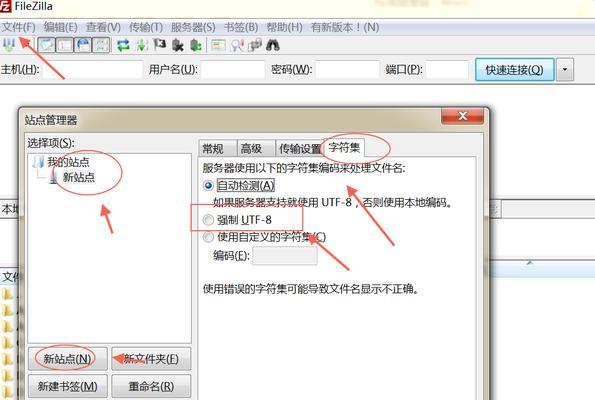Select the 使用自定义的字符集(C) radio option
Viewport: 595px width, 400px height.
click(x=208, y=237)
